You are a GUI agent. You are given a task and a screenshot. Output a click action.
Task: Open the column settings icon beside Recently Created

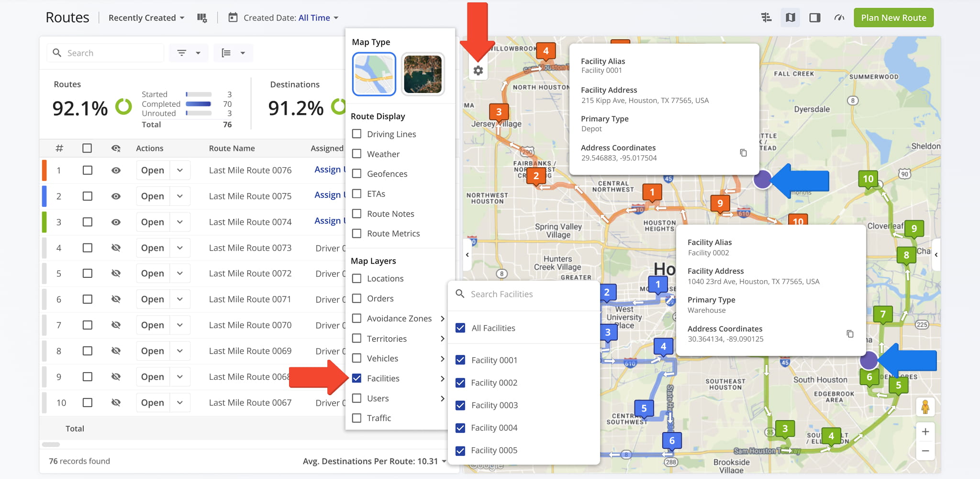[202, 18]
